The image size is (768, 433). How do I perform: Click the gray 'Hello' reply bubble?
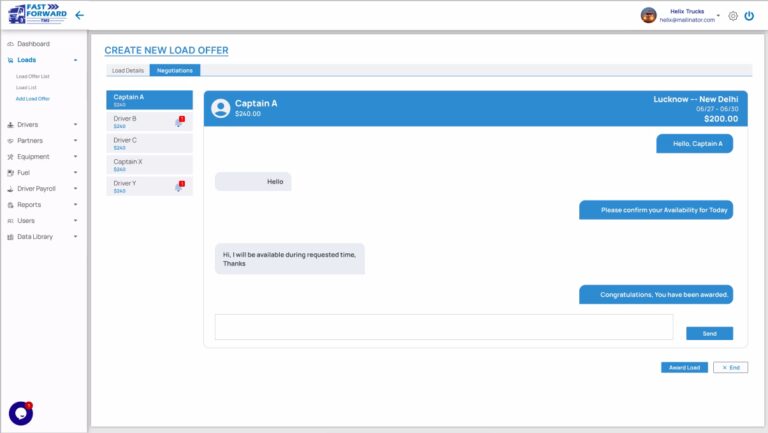(253, 182)
